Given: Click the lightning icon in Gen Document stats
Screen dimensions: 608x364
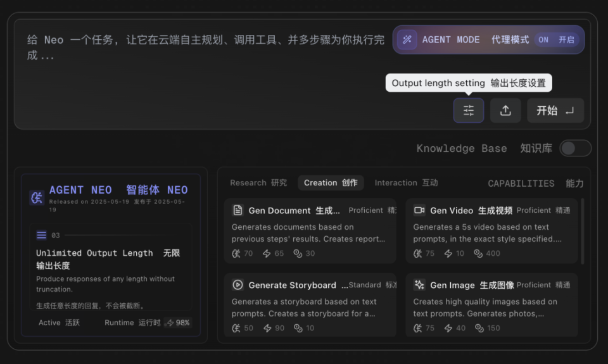Looking at the screenshot, I should [267, 253].
